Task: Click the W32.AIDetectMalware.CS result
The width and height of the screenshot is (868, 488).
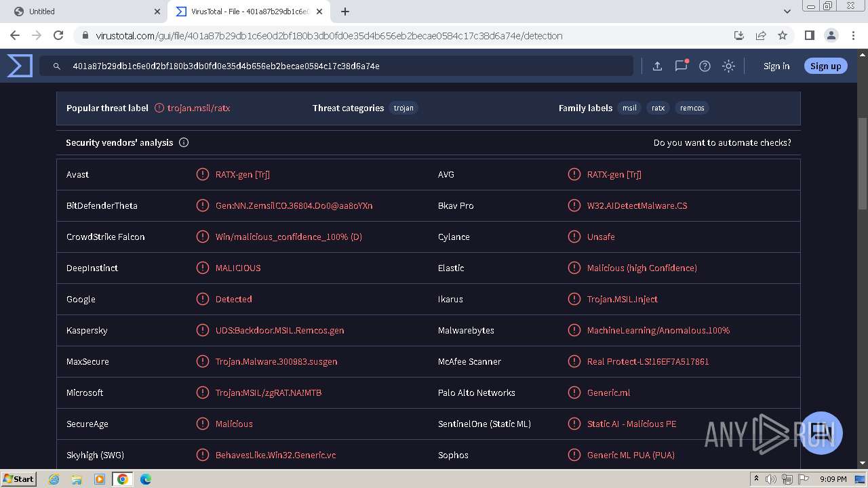Action: tap(637, 205)
